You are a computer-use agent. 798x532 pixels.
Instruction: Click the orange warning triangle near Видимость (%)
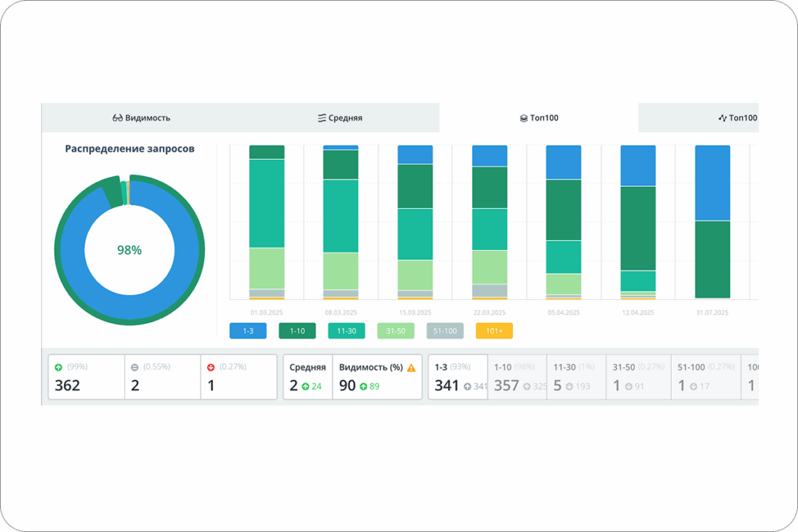(x=411, y=368)
